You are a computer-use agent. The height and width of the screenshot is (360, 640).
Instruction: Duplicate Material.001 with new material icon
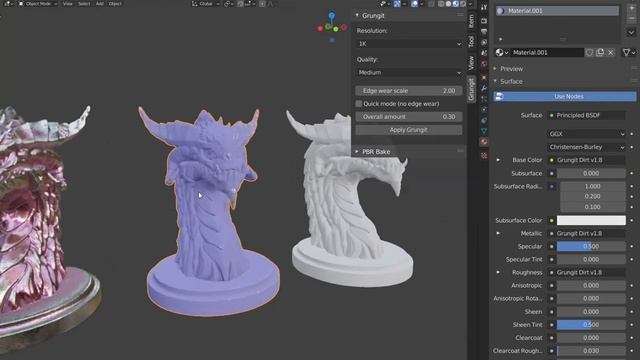point(600,53)
